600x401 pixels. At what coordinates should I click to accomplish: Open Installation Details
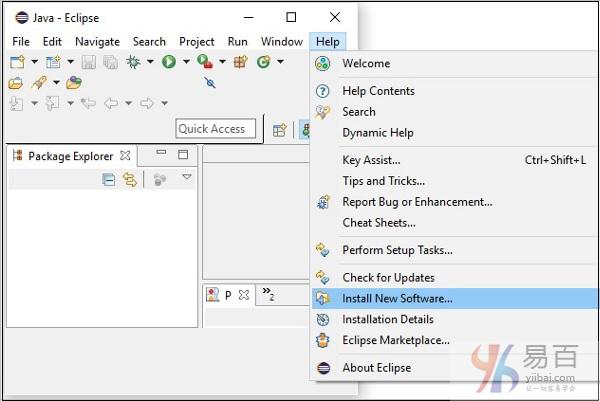455,319
